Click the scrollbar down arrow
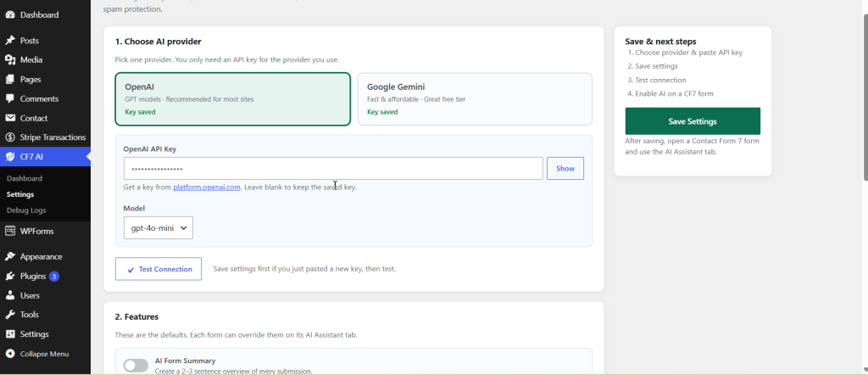This screenshot has height=375, width=868. pos(865,369)
